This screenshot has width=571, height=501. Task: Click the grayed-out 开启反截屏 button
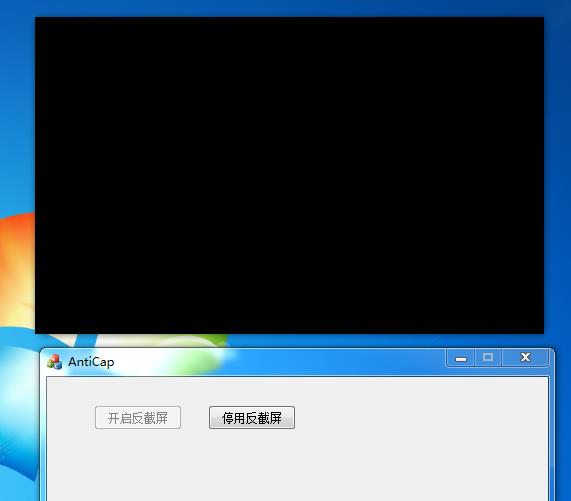pos(138,418)
